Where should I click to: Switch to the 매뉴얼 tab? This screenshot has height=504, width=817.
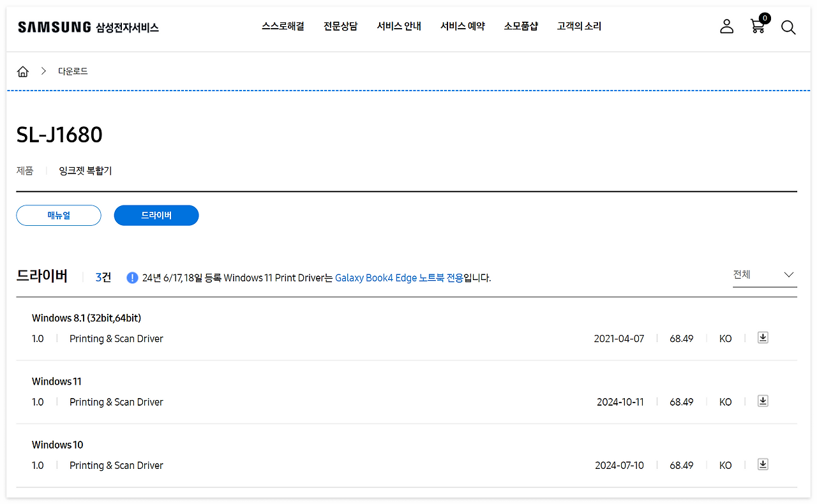pyautogui.click(x=59, y=216)
